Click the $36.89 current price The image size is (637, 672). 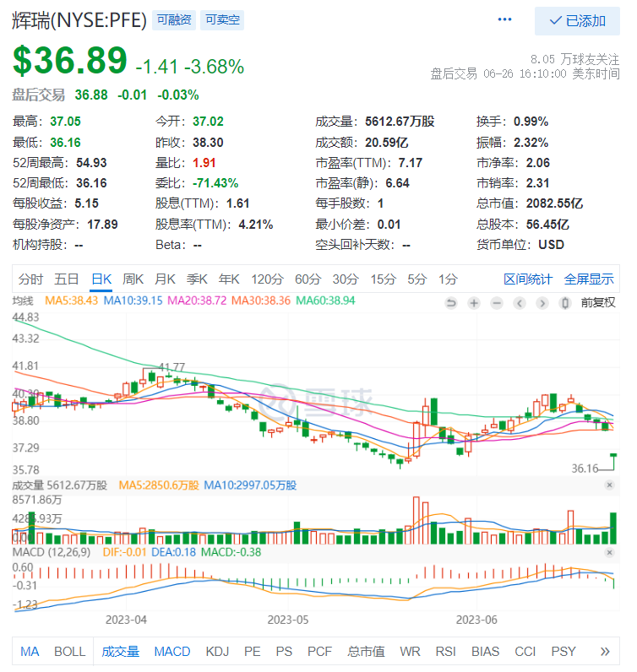pos(70,61)
